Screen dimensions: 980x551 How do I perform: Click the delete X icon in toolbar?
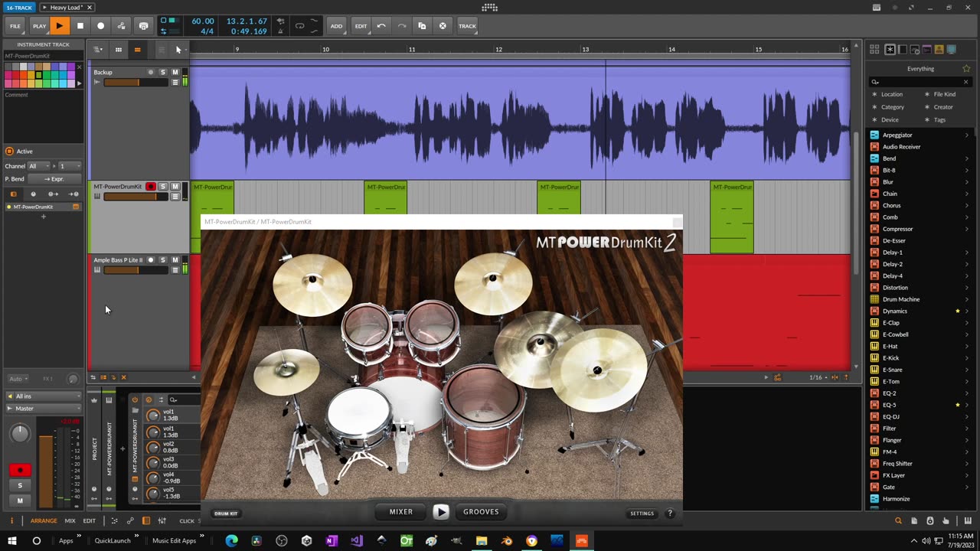click(x=443, y=26)
